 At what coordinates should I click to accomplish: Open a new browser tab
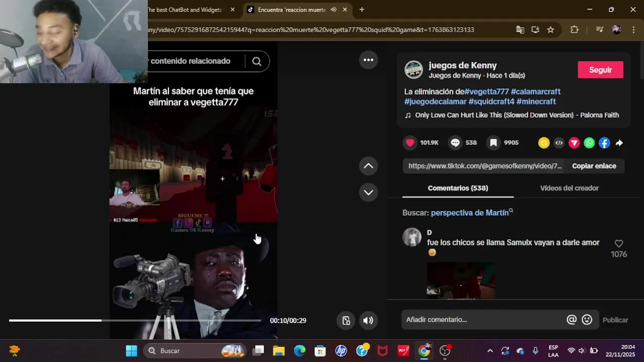tap(362, 10)
